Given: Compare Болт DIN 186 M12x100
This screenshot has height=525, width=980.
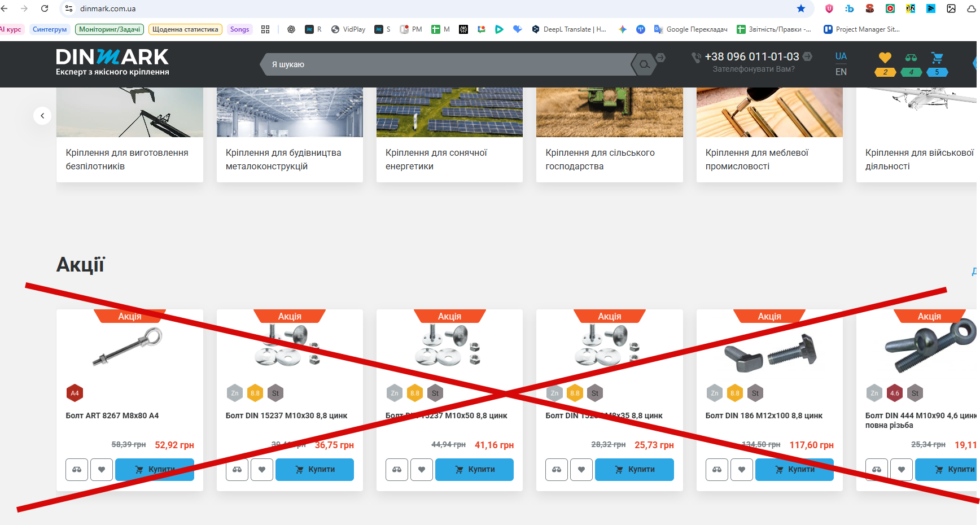Looking at the screenshot, I should click(717, 470).
